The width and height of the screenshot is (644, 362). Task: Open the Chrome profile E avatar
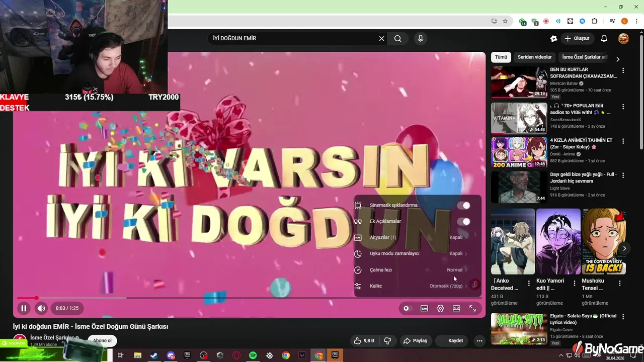pos(624,21)
